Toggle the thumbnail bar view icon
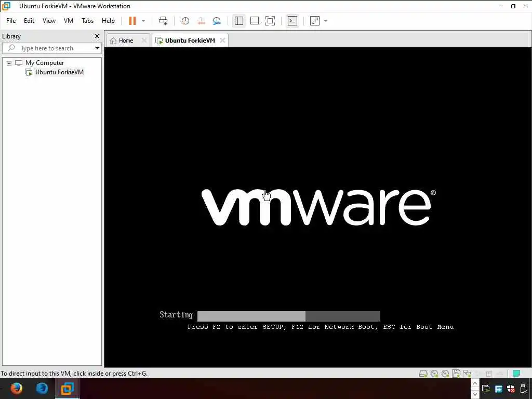This screenshot has height=399, width=532. click(255, 21)
